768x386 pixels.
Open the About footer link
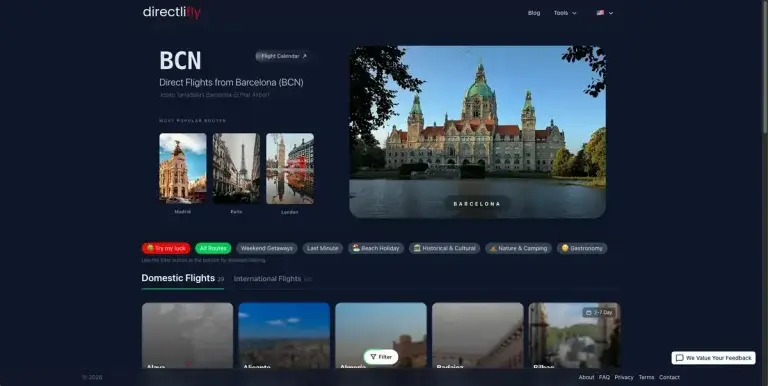point(586,377)
